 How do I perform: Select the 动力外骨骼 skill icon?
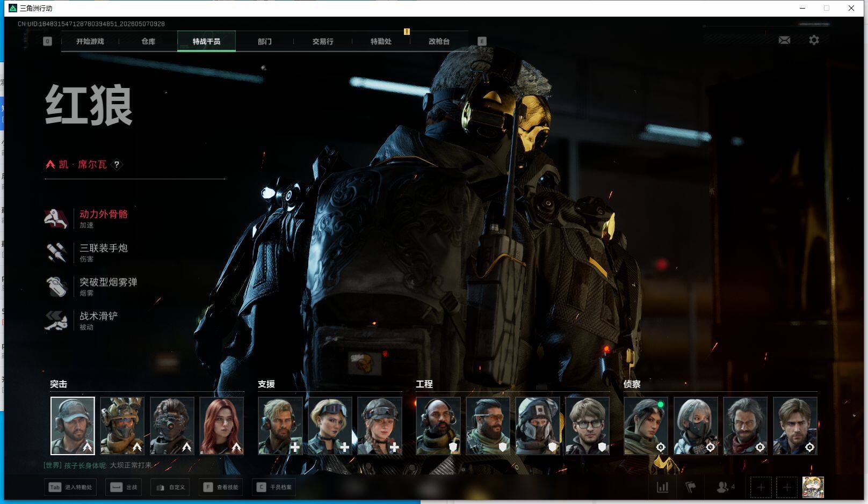(x=56, y=219)
